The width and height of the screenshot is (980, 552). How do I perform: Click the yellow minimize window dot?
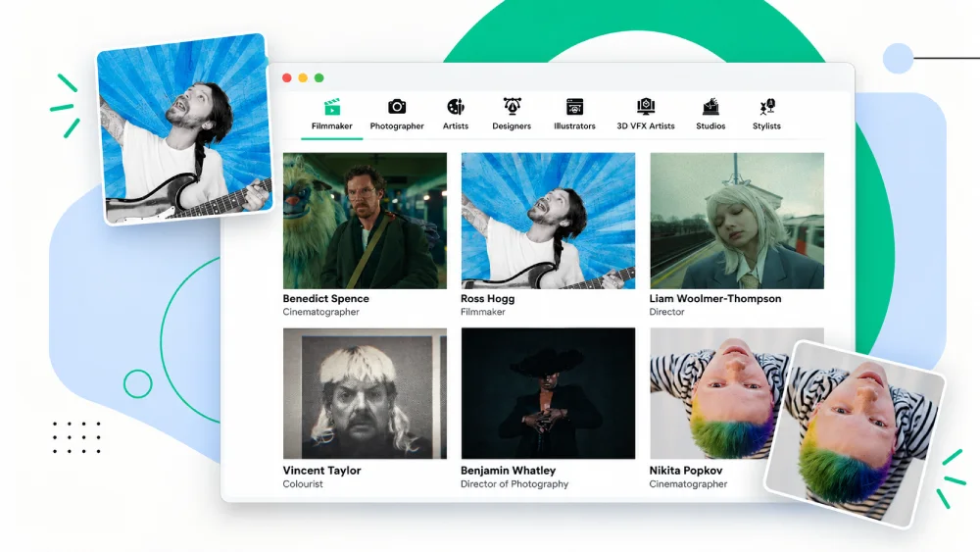coord(303,78)
